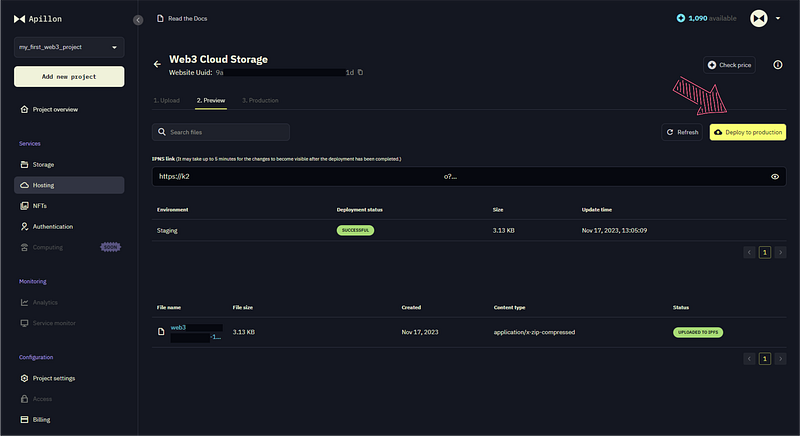The image size is (800, 436).
Task: Toggle IPNS link visibility eye icon
Action: click(x=775, y=176)
